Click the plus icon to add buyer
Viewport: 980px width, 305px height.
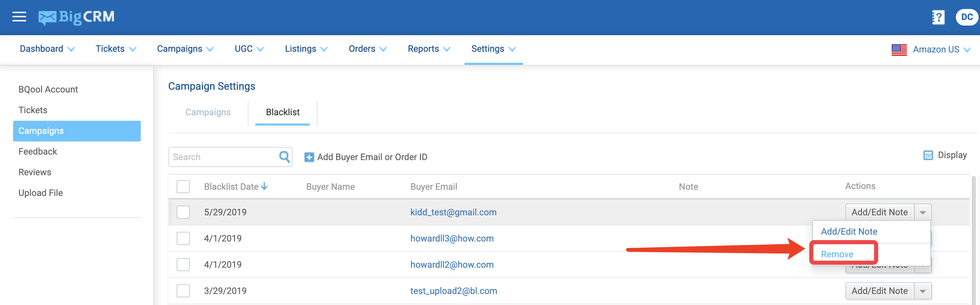tap(309, 157)
